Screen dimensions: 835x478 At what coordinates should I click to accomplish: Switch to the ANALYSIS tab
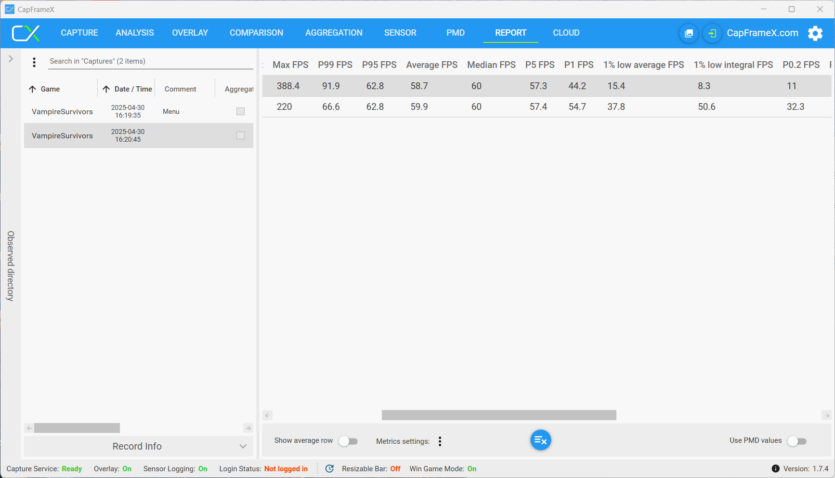coord(135,32)
